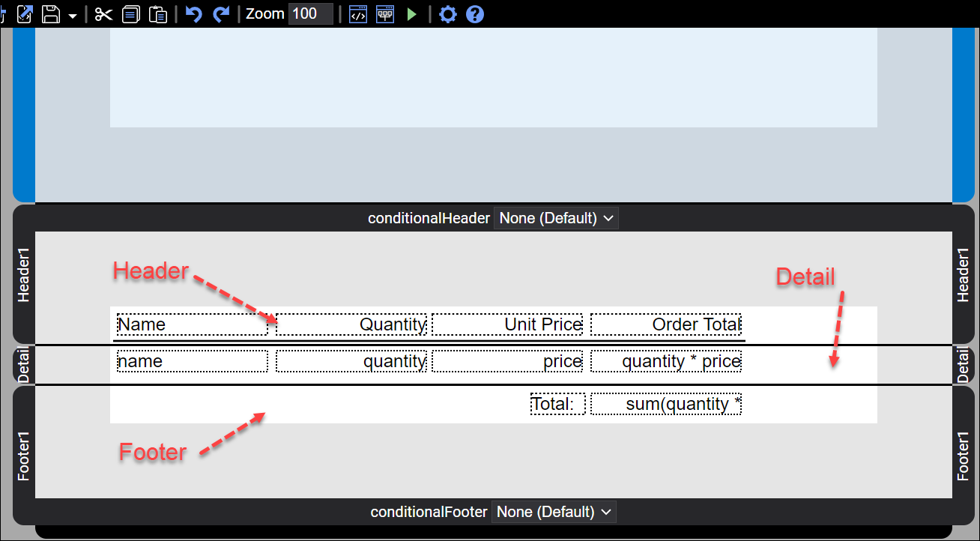Screen dimensions: 980x541
Task: Redo the last undone change
Action: (x=221, y=14)
